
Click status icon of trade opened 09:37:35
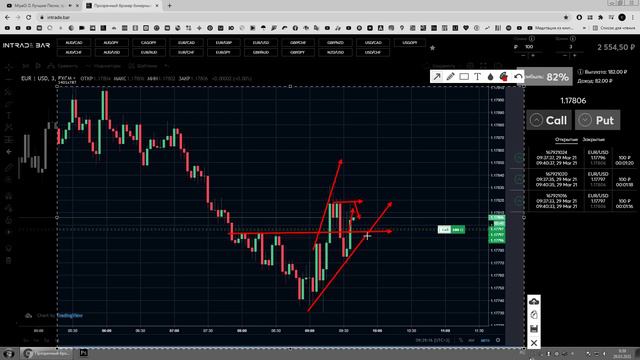[519, 179]
